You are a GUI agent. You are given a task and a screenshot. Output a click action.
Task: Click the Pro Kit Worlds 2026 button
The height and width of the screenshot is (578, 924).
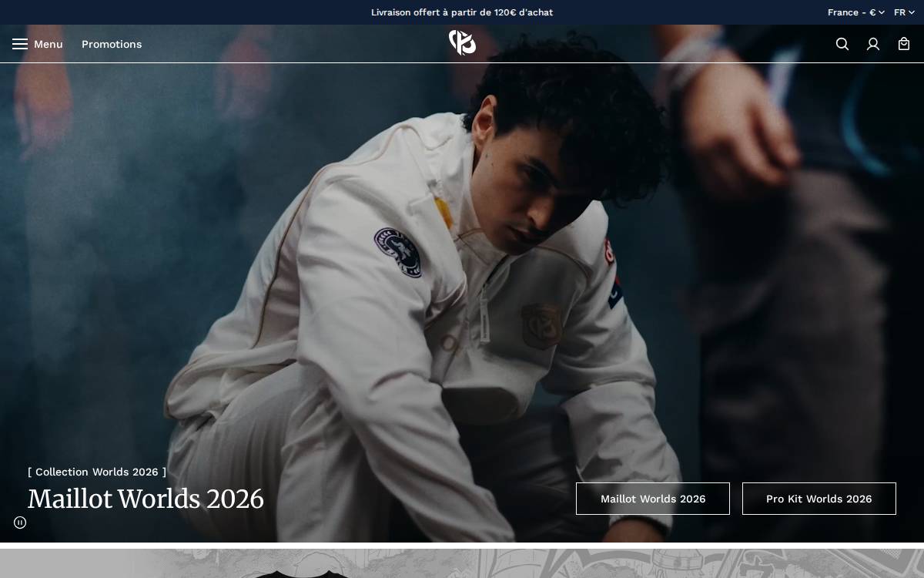[819, 499]
